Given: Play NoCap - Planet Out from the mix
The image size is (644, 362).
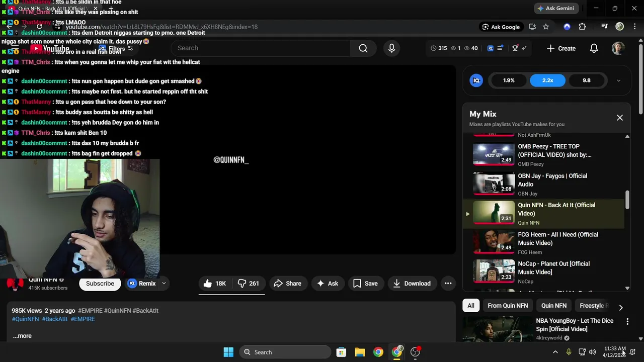Looking at the screenshot, I should tap(543, 272).
